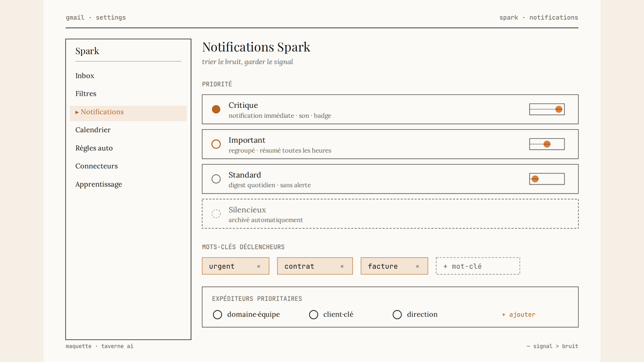Remove the contrat keyword chip
644x362 pixels.
point(342,267)
